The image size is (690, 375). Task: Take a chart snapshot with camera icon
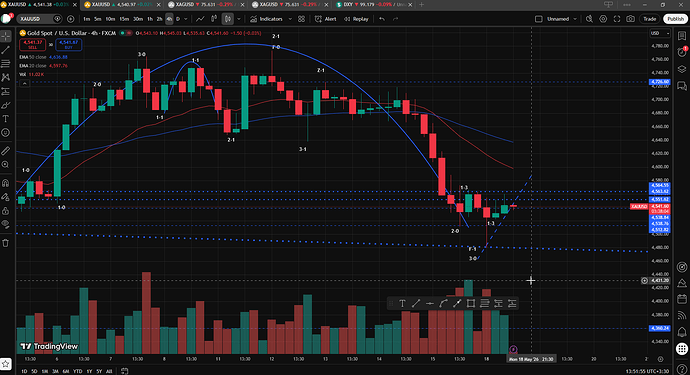tap(631, 19)
